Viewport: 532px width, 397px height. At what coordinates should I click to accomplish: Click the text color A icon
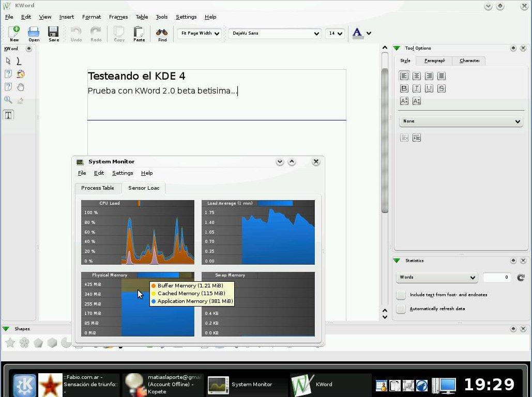[x=357, y=33]
